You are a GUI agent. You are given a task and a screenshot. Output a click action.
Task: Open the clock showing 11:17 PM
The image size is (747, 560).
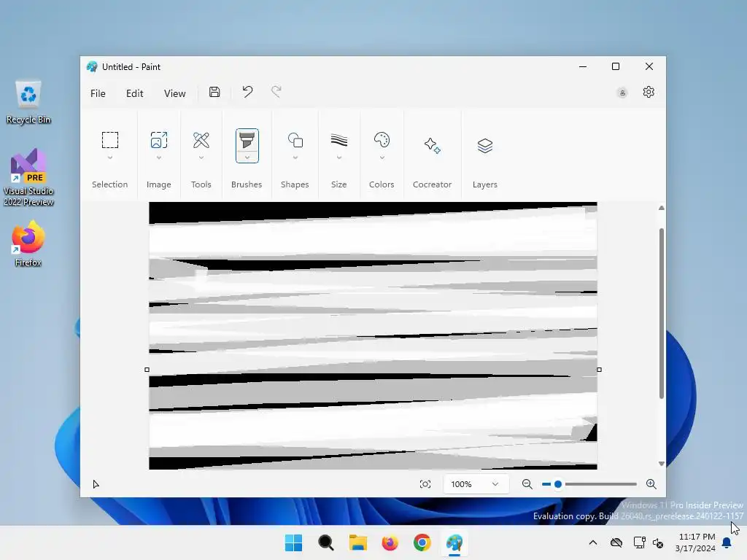pyautogui.click(x=696, y=542)
